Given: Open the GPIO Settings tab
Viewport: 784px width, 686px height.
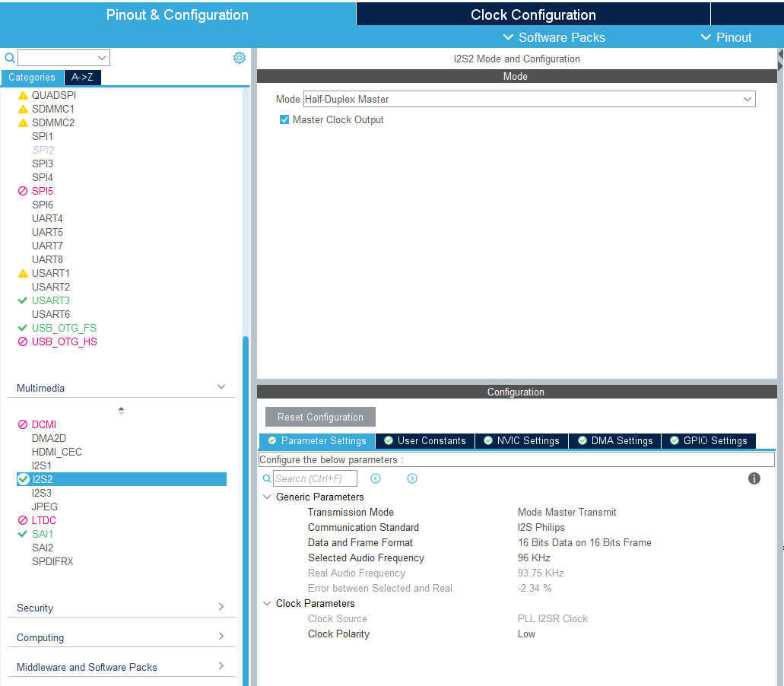Looking at the screenshot, I should click(709, 440).
